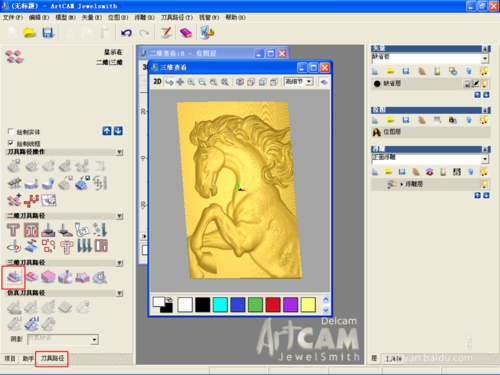Click the notes pencil icon in main toolbar
500x375 pixels.
[x=166, y=33]
